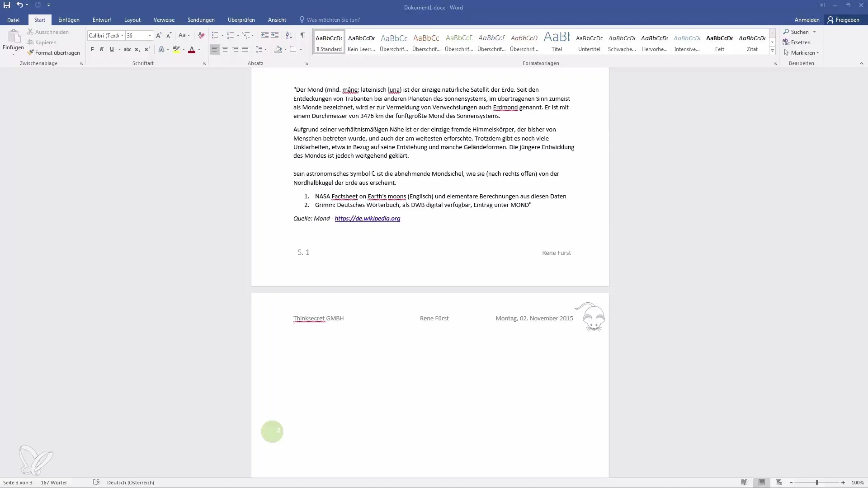Decrease paragraph indent
Image resolution: width=868 pixels, height=488 pixels.
265,35
